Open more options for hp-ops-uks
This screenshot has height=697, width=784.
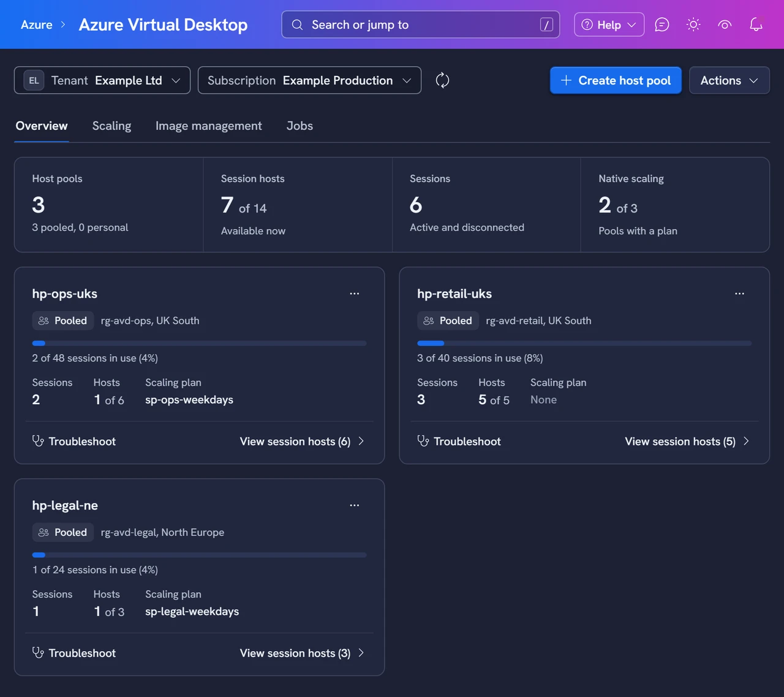(355, 293)
